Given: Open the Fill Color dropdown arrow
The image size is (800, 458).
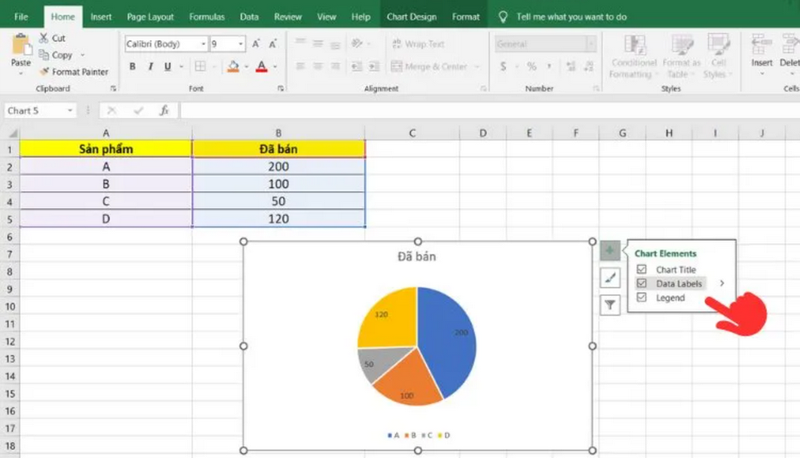Looking at the screenshot, I should [x=246, y=66].
